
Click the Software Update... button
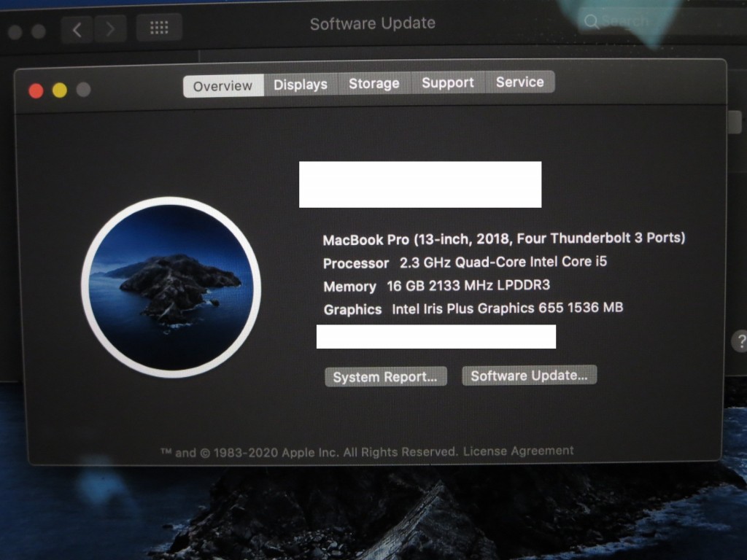point(530,376)
